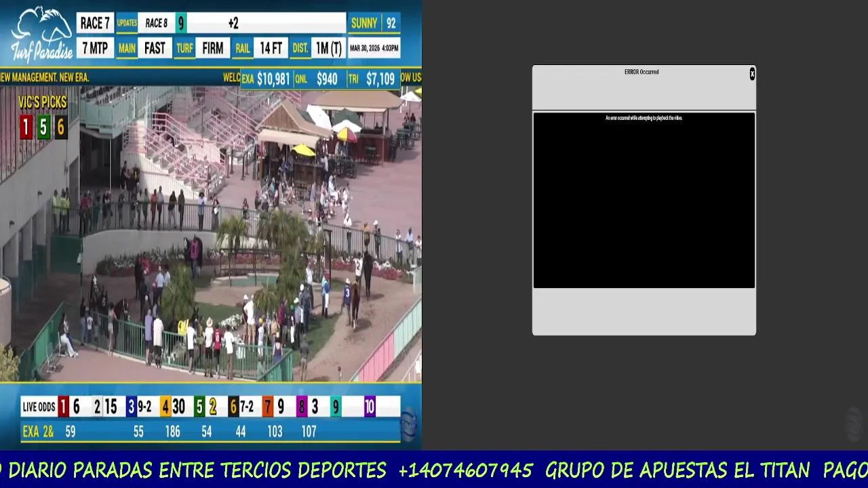Image resolution: width=868 pixels, height=488 pixels.
Task: Click the playback error message text
Action: point(644,118)
